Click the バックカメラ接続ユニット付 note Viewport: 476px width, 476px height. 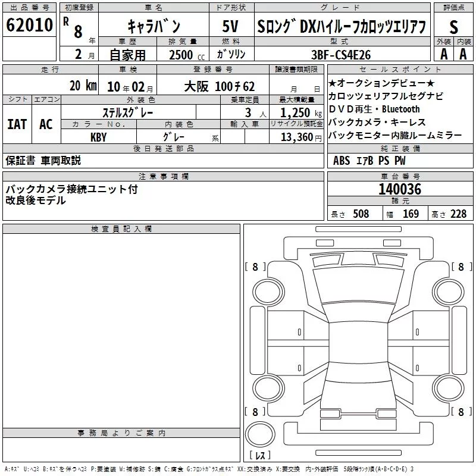(71, 189)
